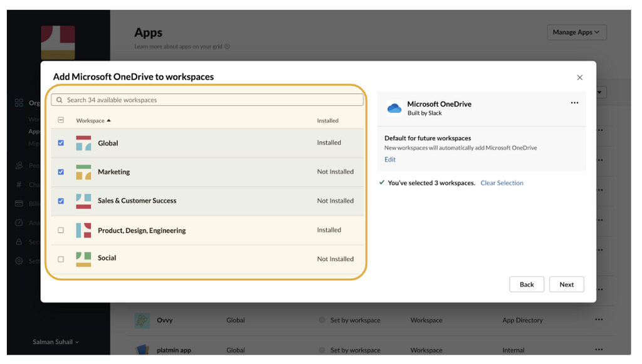The height and width of the screenshot is (364, 642).
Task: Click the Channels hash icon in sidebar
Action: tap(19, 184)
